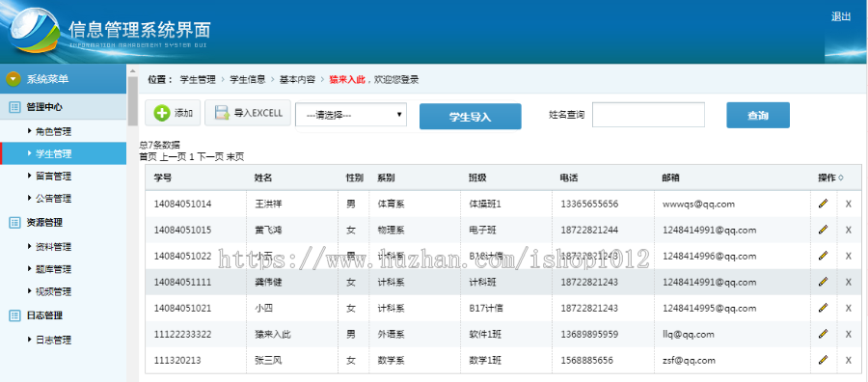Select 学生管理 in the sidebar
868x382 pixels.
click(x=63, y=154)
